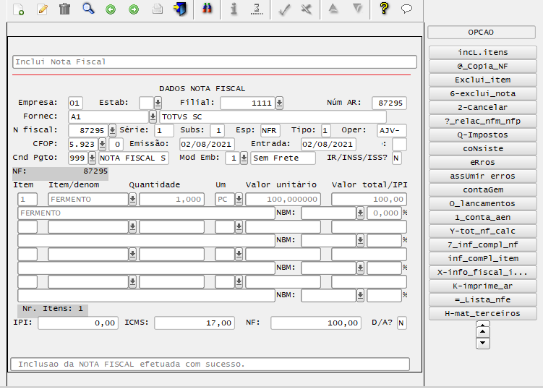Open first row NBM dropdown arrow
The height and width of the screenshot is (392, 543).
pyautogui.click(x=360, y=213)
